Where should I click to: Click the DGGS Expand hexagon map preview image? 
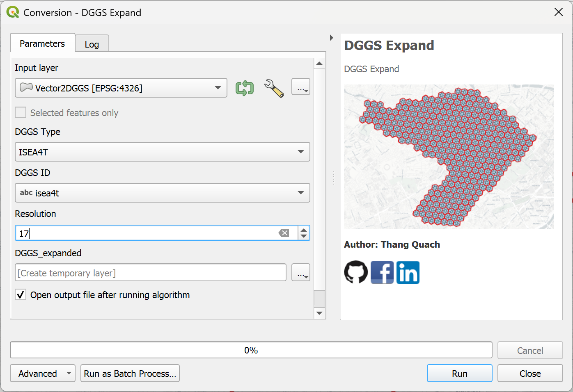(x=449, y=157)
